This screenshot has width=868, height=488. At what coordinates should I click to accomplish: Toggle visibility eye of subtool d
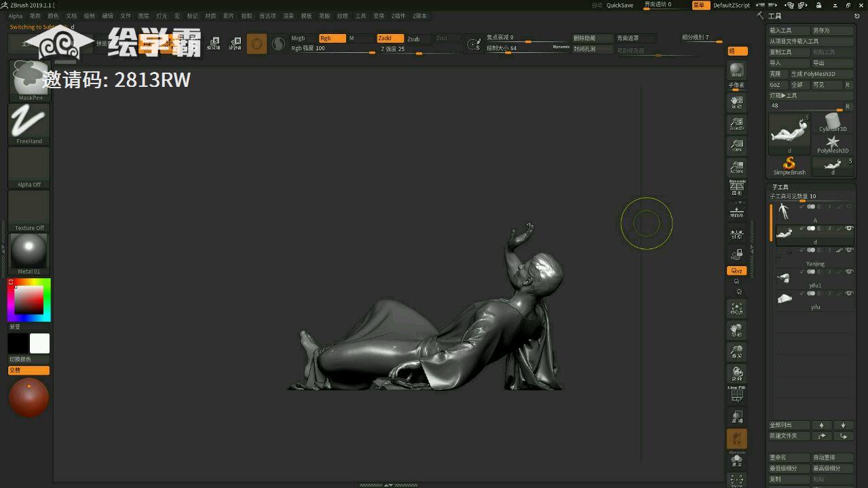tap(849, 229)
